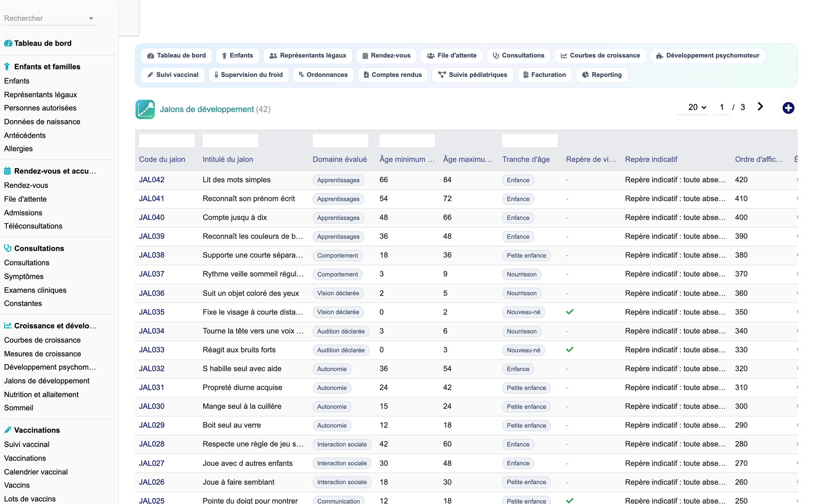Screen dimensions: 815x504
Task: Add a new jalon with plus icon
Action: [788, 108]
